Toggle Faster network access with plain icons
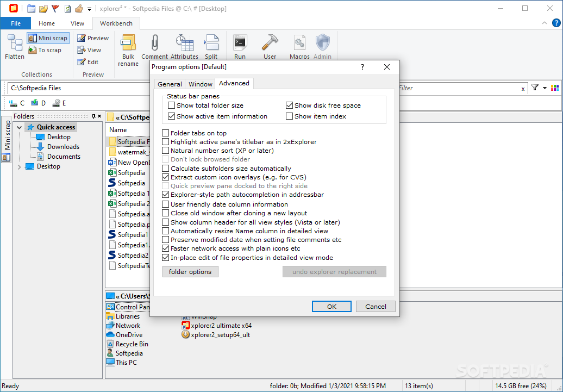The height and width of the screenshot is (392, 563). coord(166,248)
